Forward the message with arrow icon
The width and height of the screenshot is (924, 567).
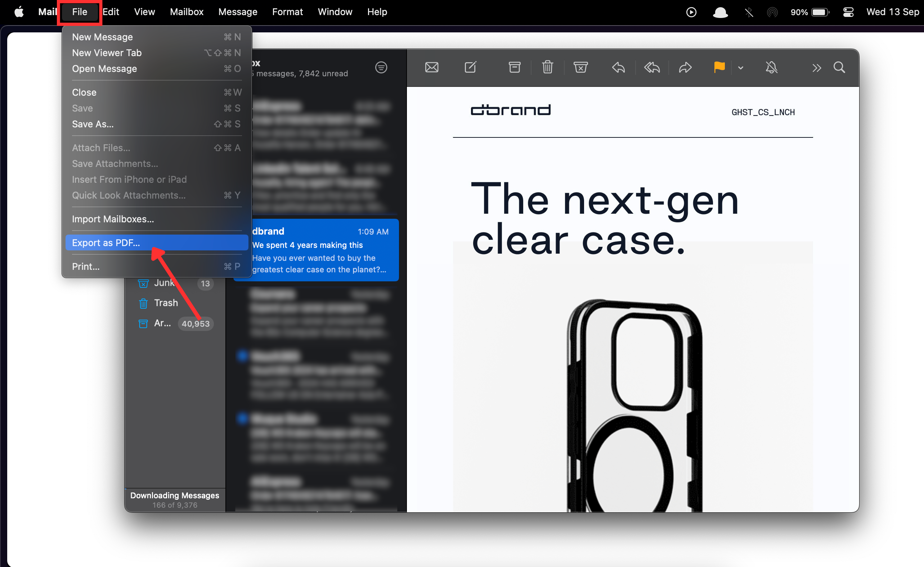point(685,68)
